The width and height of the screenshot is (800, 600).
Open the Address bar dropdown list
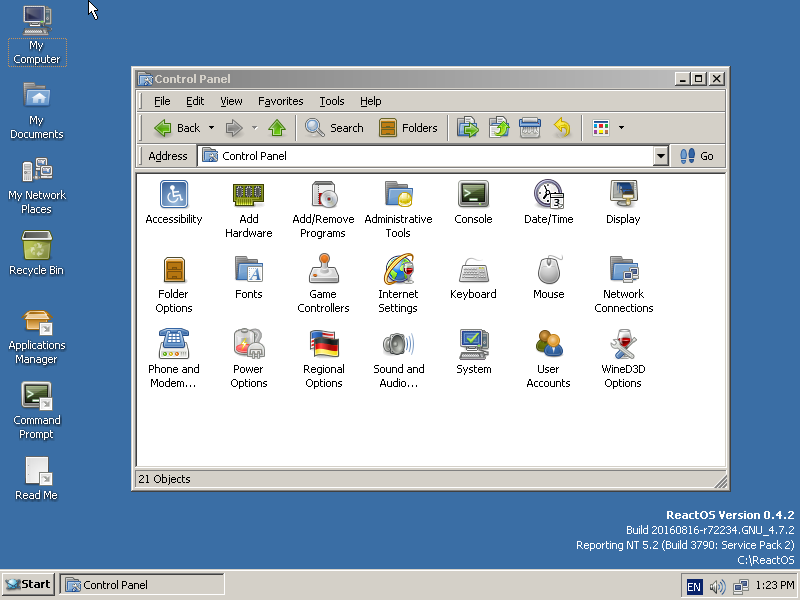click(x=661, y=156)
